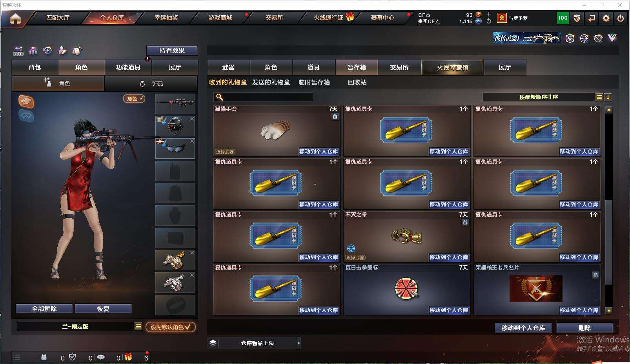This screenshot has width=630, height=364.
Task: Open settings gear in top bar
Action: 606,18
